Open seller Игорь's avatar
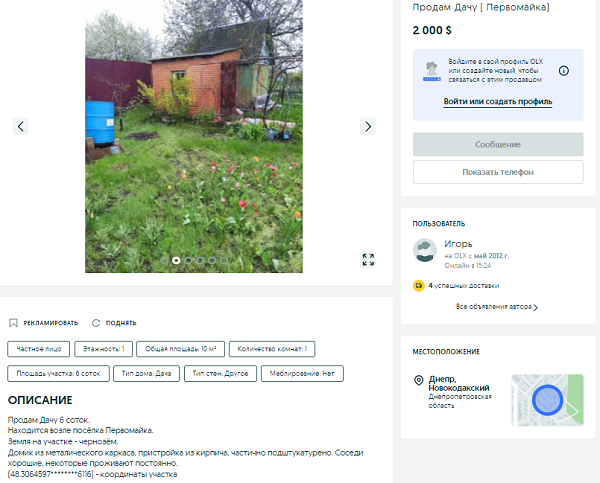 tap(425, 250)
